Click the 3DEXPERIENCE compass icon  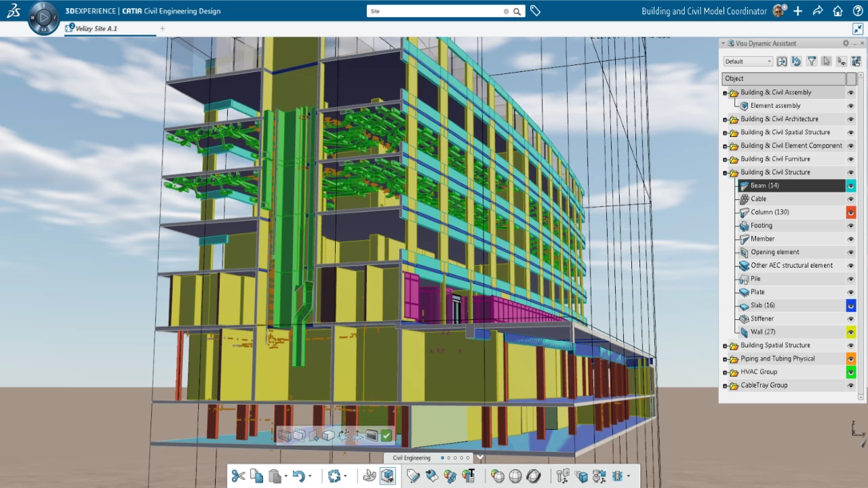pyautogui.click(x=43, y=16)
